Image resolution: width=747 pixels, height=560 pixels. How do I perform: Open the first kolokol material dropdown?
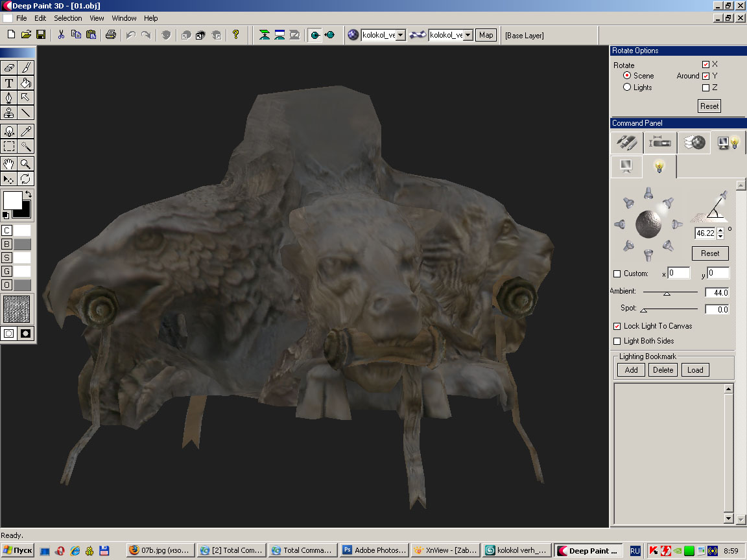[400, 35]
